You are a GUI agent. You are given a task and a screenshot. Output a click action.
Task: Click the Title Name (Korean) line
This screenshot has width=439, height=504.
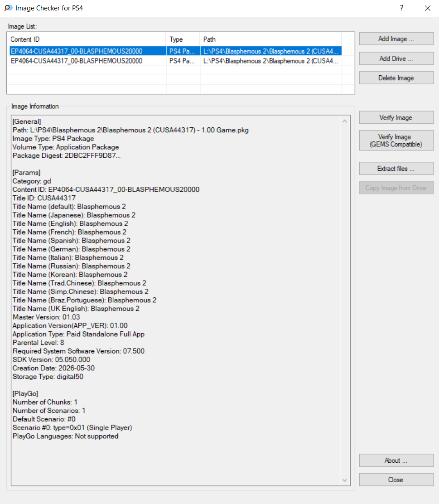[x=70, y=275]
